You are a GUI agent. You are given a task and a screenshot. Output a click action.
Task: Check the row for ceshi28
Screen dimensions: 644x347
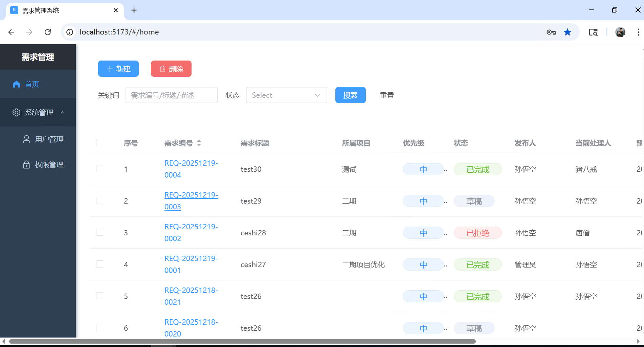point(99,232)
